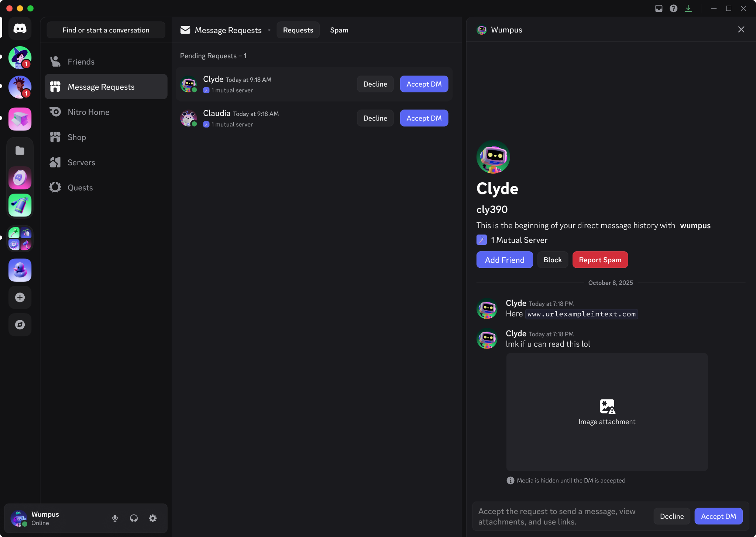
Task: Open the rubber duck server icon
Action: click(20, 270)
